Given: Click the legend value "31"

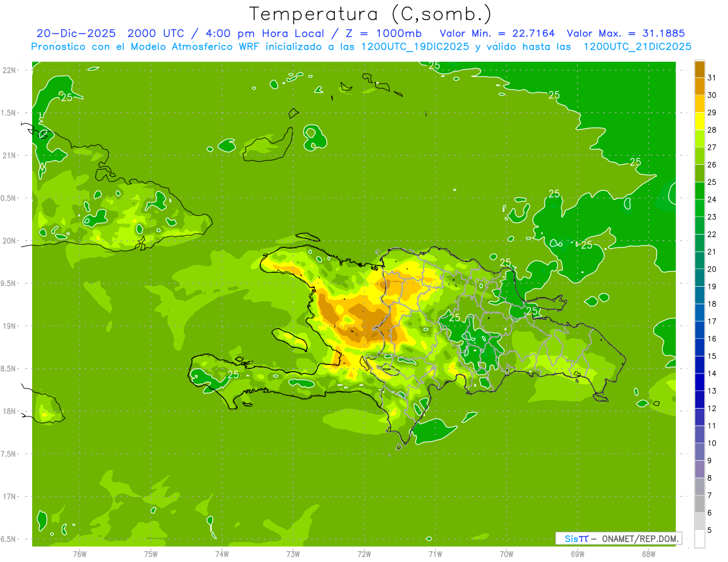Looking at the screenshot, I should (712, 78).
